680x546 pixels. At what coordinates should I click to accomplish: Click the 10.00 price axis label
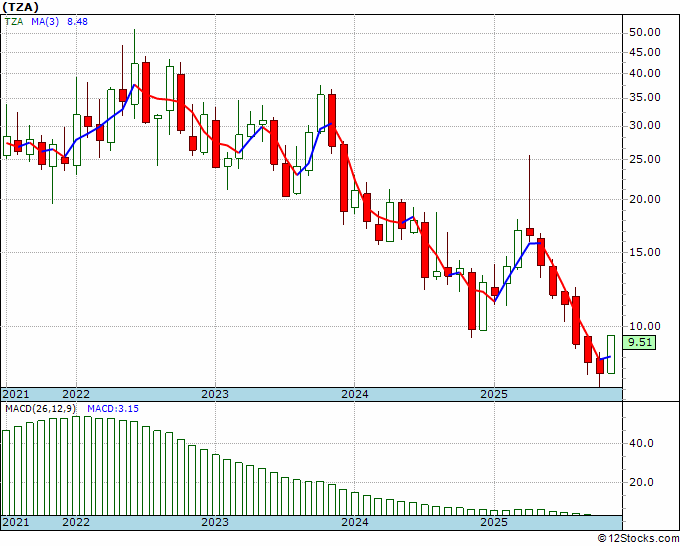coord(644,326)
